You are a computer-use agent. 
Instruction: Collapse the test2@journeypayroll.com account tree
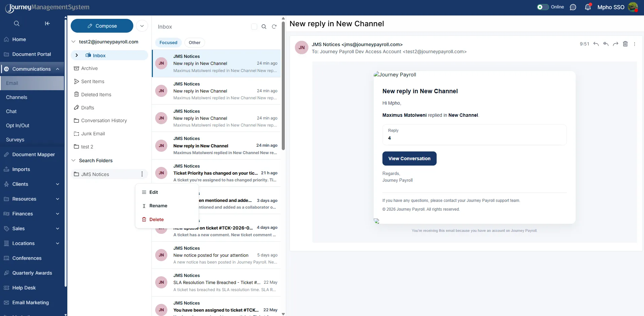coord(73,42)
